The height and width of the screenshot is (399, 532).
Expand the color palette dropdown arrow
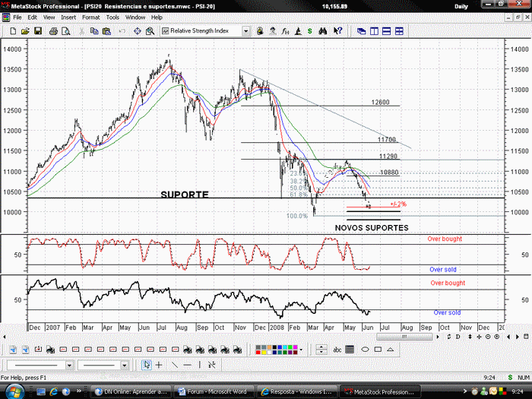coord(301,350)
